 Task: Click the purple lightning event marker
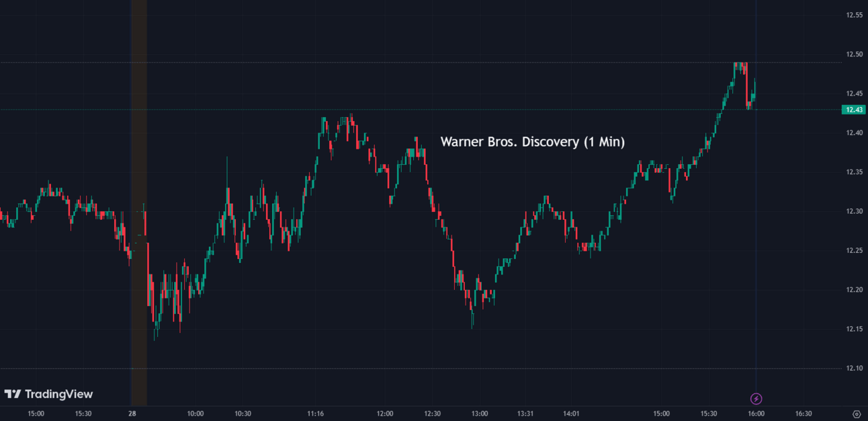click(756, 399)
